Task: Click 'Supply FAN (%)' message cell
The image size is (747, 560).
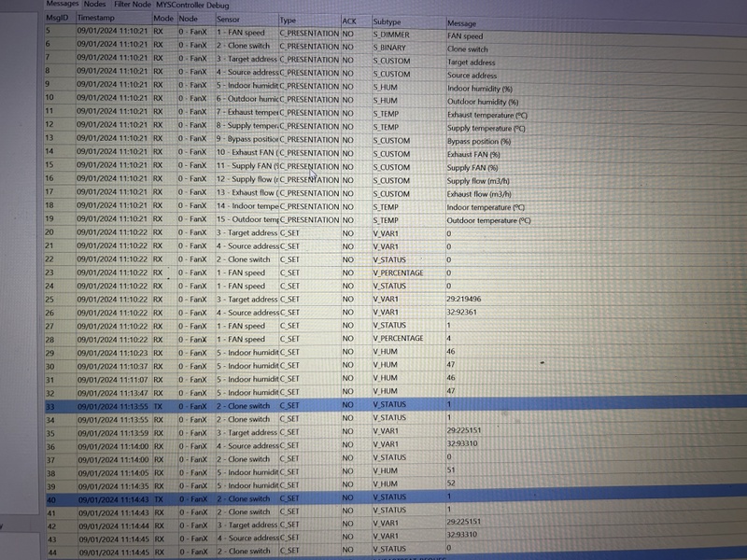Action: 472,168
